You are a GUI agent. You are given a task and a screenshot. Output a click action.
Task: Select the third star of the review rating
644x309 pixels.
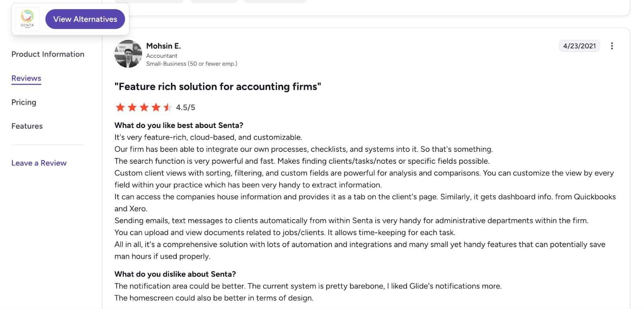[x=144, y=107]
